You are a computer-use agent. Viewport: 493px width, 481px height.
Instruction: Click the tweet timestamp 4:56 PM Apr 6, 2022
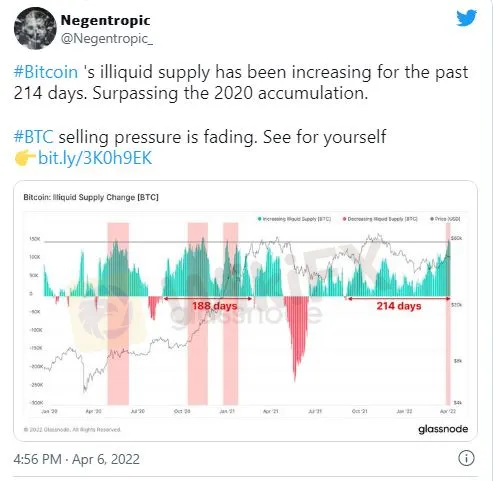click(76, 459)
